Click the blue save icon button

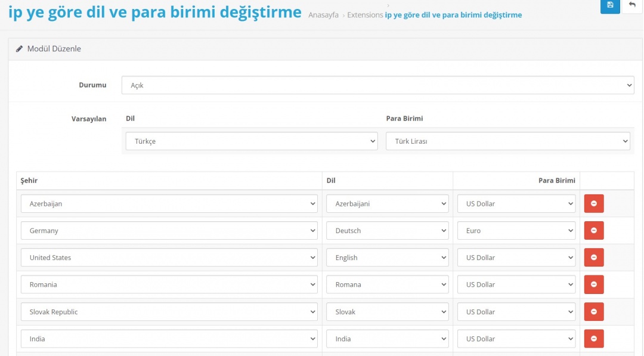point(609,5)
